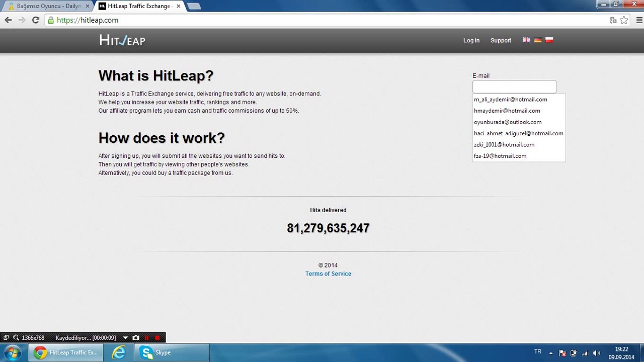Choose oyunburada@outlook.com suggestion
644x362 pixels.
[519, 122]
